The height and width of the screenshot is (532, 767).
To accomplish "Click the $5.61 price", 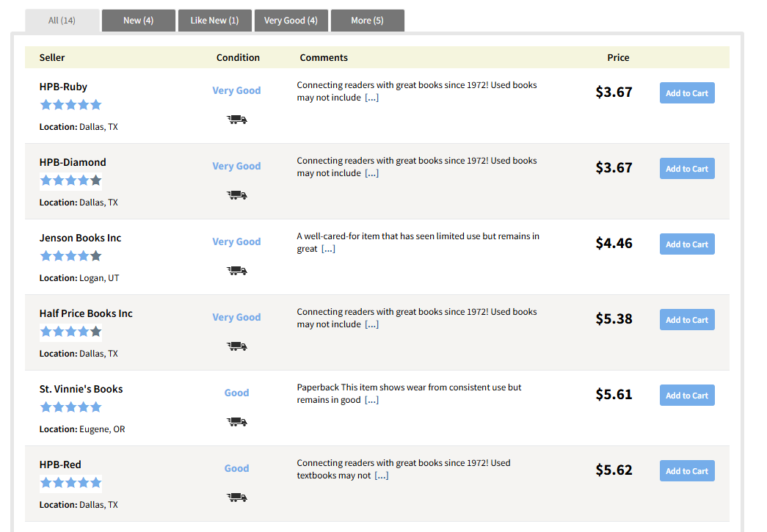I will 614,395.
